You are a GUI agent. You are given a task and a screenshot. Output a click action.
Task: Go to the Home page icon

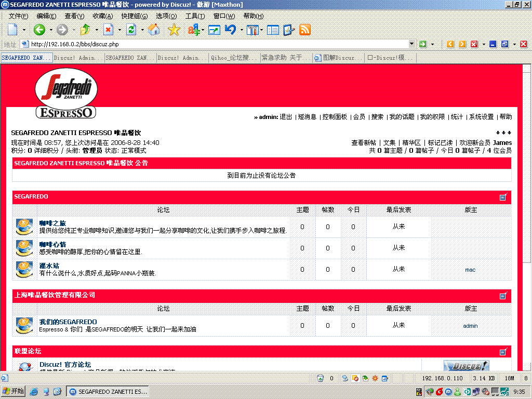tap(154, 30)
